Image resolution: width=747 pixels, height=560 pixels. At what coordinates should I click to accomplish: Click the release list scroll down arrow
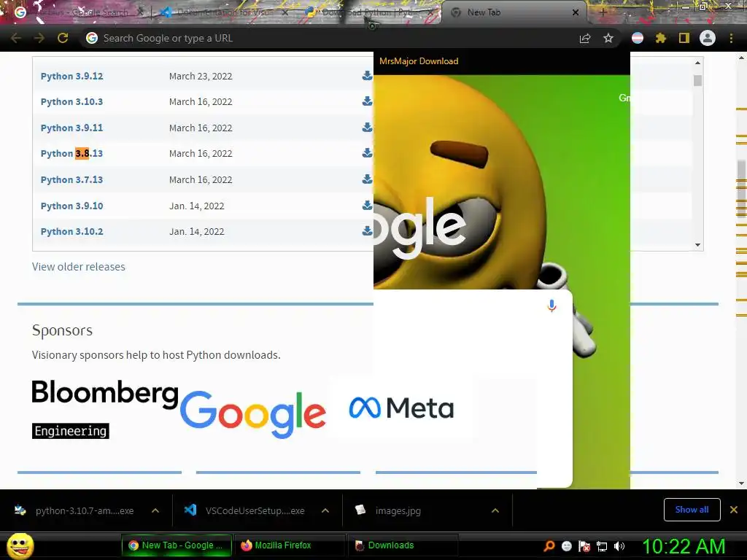pos(697,245)
